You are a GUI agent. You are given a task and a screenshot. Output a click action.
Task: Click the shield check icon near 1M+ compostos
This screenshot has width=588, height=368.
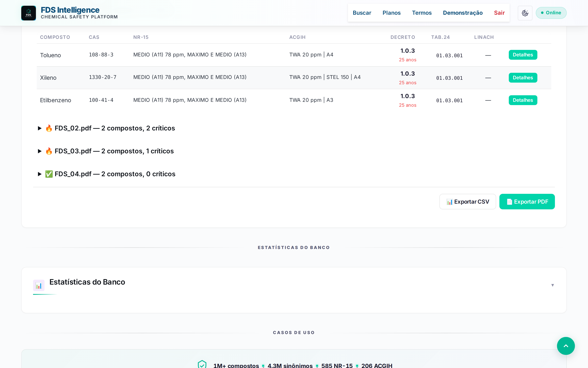click(202, 365)
